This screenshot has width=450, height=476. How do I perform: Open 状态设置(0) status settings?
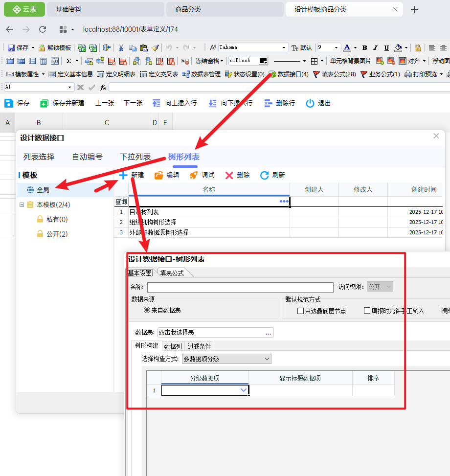[x=245, y=74]
